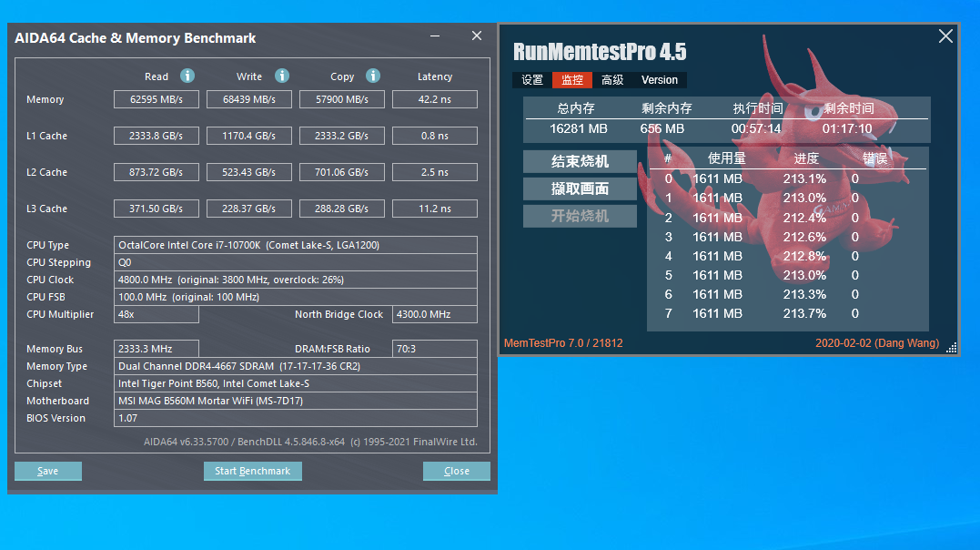Image resolution: width=980 pixels, height=550 pixels.
Task: Click the 撷取画面 screenshot button
Action: 580,189
